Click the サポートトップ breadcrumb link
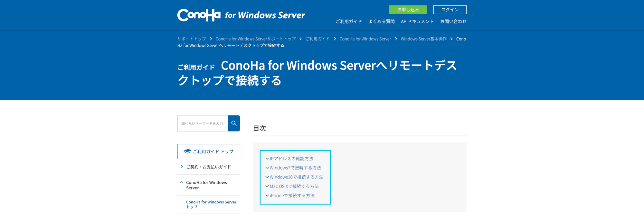The image size is (644, 219). 192,39
